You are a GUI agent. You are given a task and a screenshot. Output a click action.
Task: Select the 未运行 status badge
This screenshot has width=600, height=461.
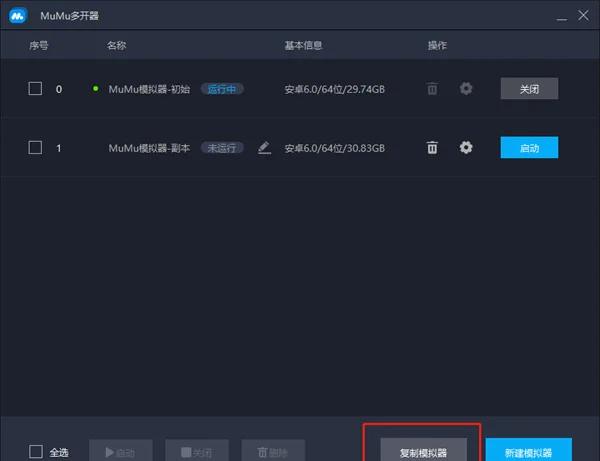click(x=222, y=148)
